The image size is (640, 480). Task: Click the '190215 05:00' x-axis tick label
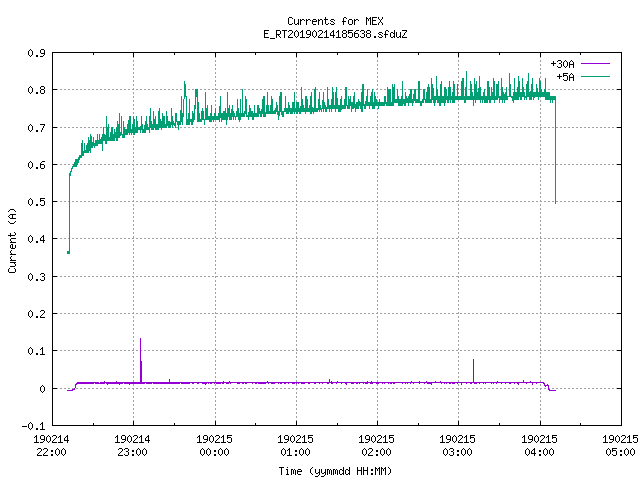coord(620,445)
